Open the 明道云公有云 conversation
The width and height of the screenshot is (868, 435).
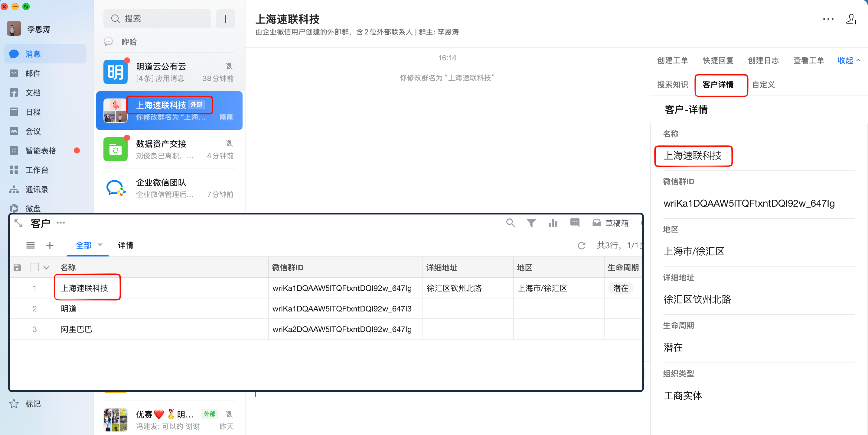pyautogui.click(x=169, y=72)
